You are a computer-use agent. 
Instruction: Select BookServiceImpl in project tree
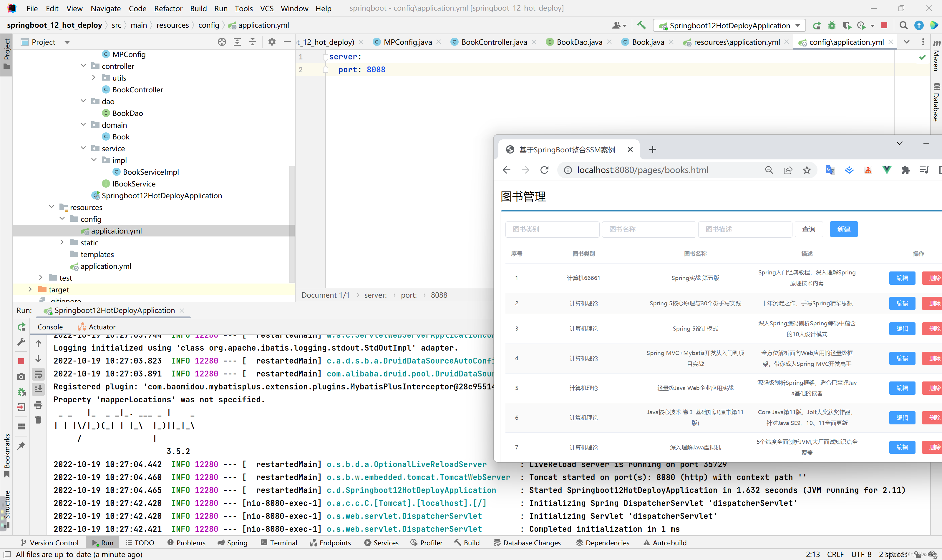coord(151,172)
